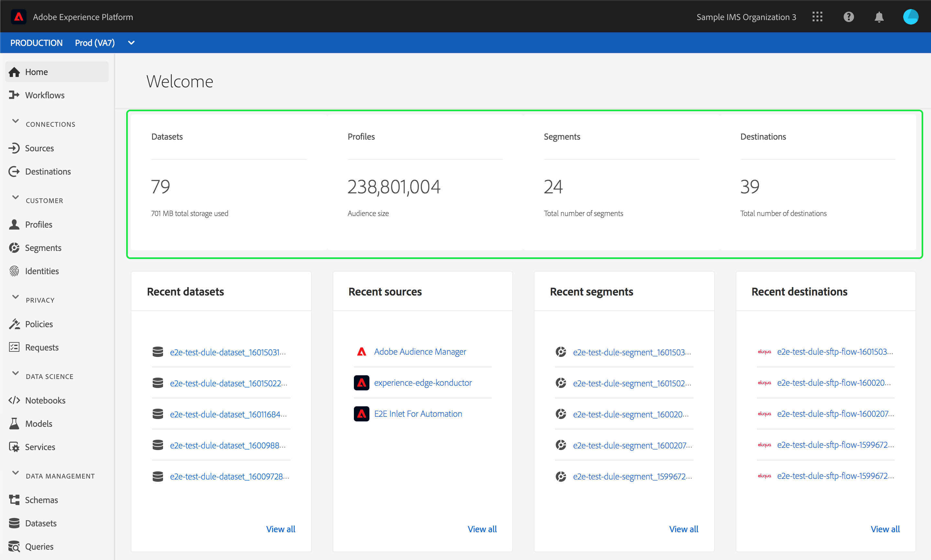Click the Adobe Audience Manager source icon
Image resolution: width=931 pixels, height=560 pixels.
[x=361, y=352]
